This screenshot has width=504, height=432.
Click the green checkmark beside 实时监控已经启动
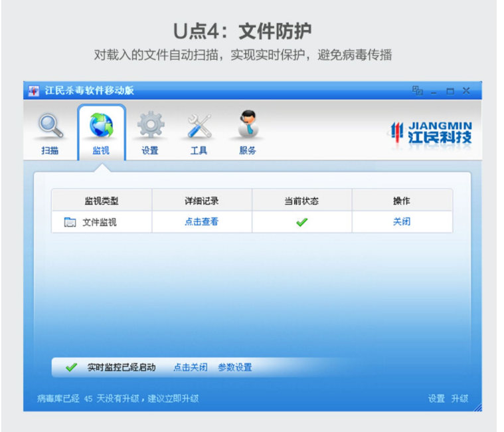71,368
